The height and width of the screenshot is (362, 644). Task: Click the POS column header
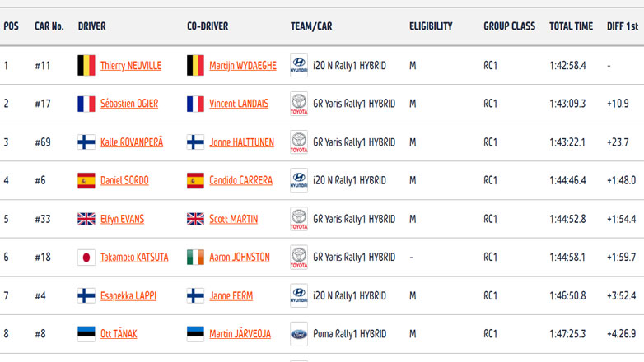tap(11, 26)
